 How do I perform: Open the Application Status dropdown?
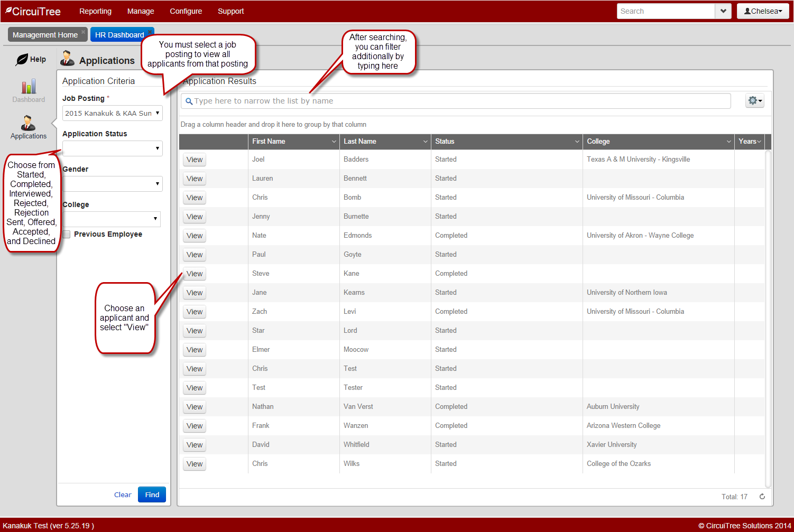[x=112, y=148]
